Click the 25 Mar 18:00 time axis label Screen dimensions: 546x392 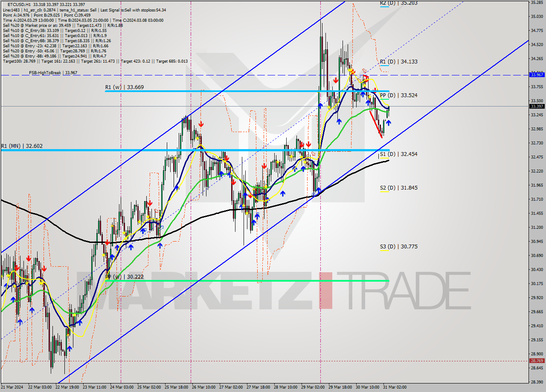[x=176, y=387]
